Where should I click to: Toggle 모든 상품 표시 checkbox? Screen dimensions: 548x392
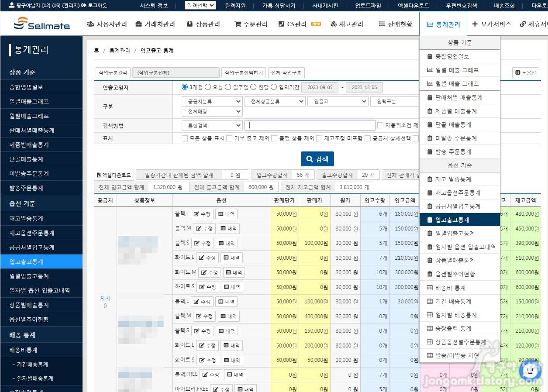pyautogui.click(x=185, y=138)
